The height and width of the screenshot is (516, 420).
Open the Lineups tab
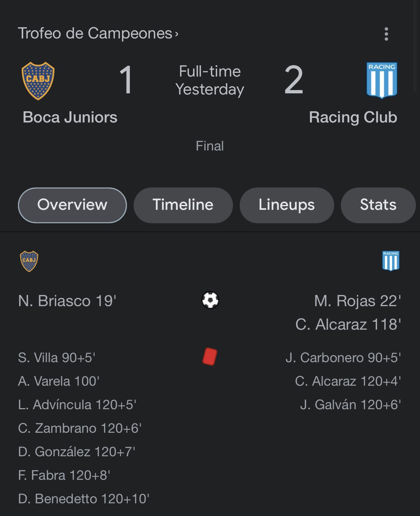point(286,205)
